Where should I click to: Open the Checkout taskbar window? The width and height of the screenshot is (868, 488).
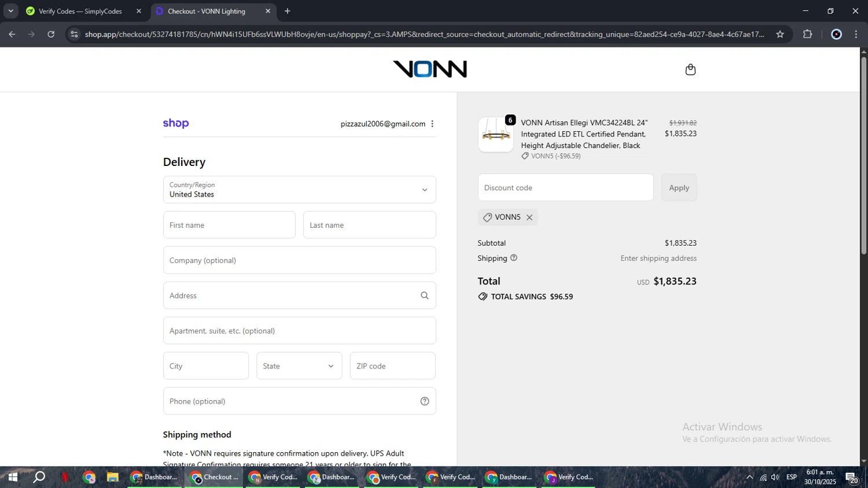point(214,477)
